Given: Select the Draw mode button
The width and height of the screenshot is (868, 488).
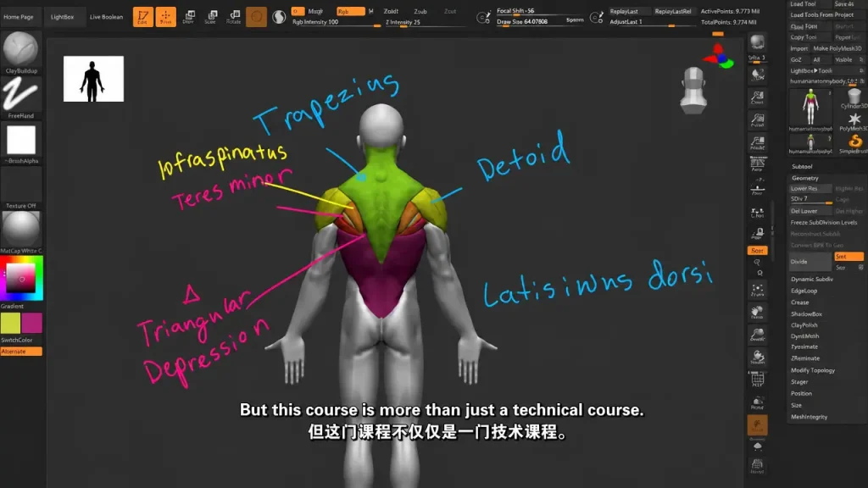Looking at the screenshot, I should coord(165,17).
